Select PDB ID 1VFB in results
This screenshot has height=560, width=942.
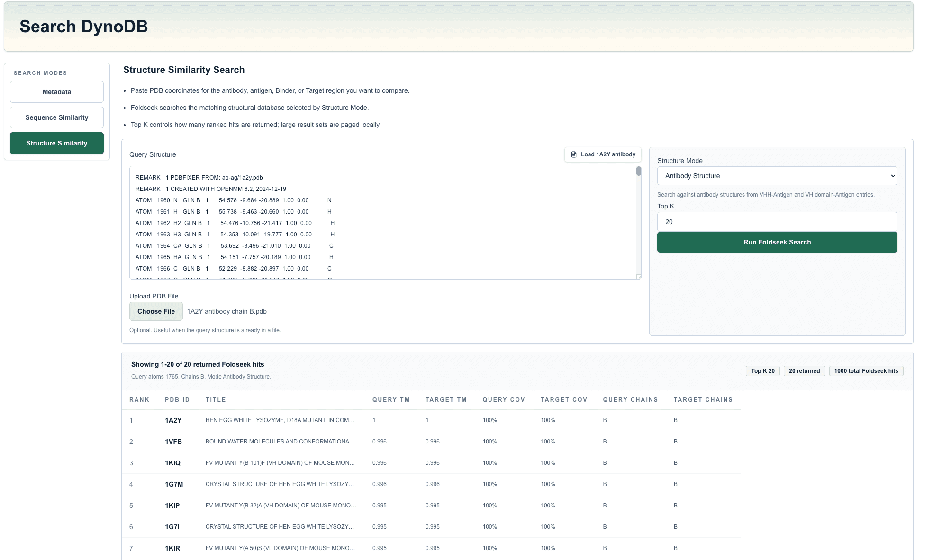(x=173, y=442)
